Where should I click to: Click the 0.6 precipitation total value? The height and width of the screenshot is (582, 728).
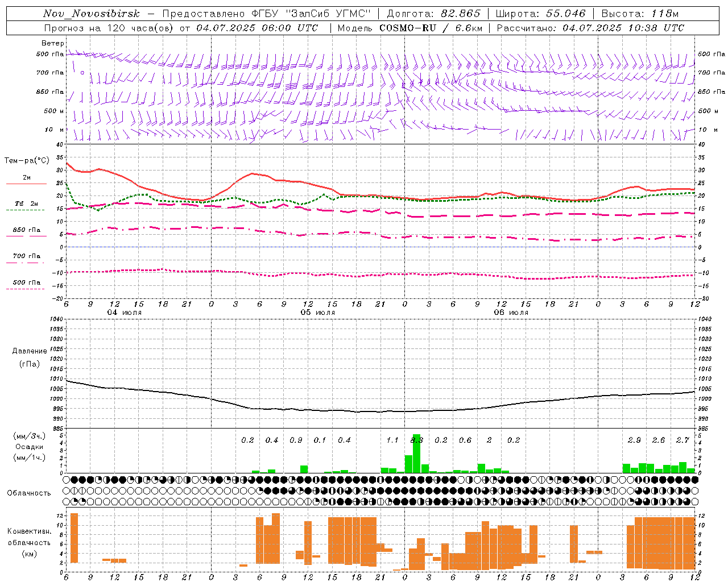pos(465,440)
